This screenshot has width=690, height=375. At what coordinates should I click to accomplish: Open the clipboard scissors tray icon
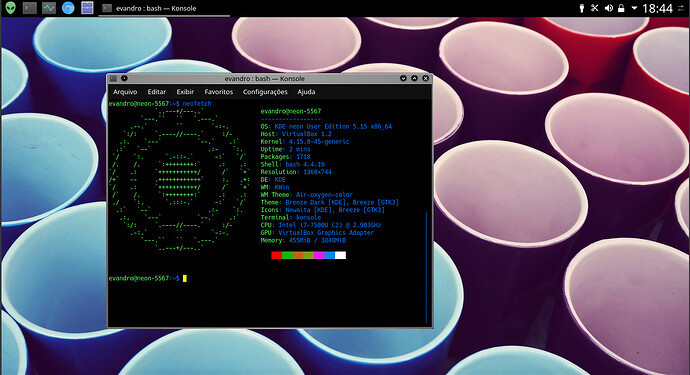point(595,8)
